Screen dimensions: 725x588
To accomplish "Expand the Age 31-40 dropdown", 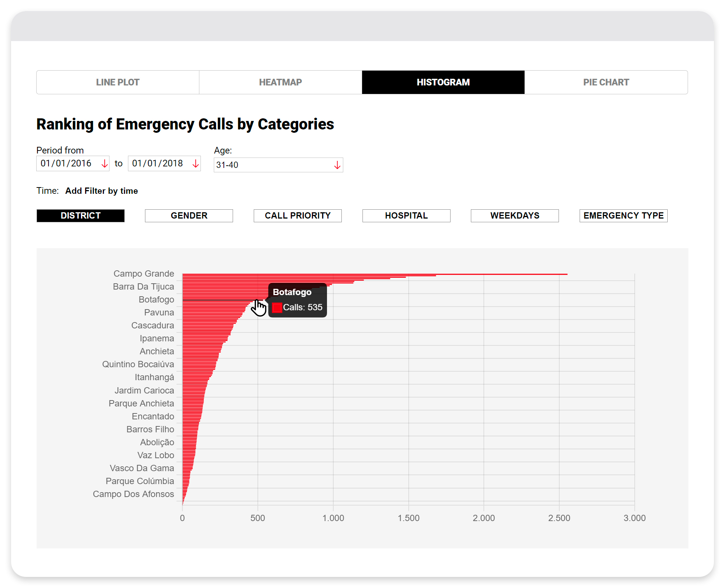I will point(337,165).
